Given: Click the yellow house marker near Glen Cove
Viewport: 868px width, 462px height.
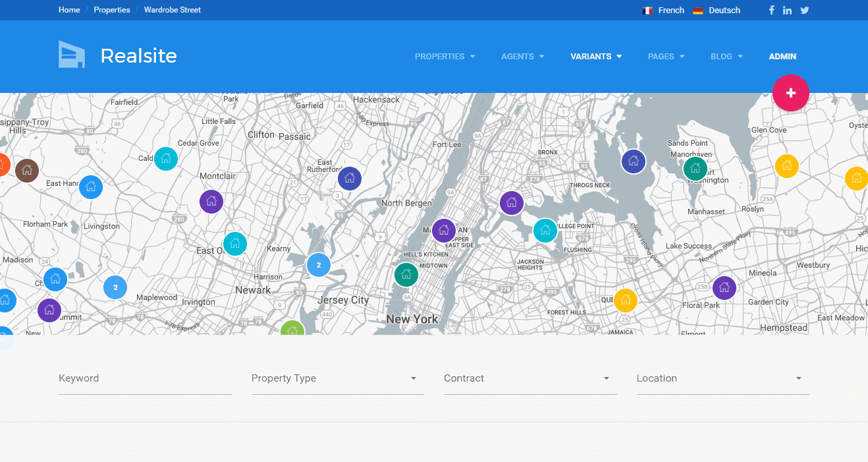Looking at the screenshot, I should pos(786,166).
